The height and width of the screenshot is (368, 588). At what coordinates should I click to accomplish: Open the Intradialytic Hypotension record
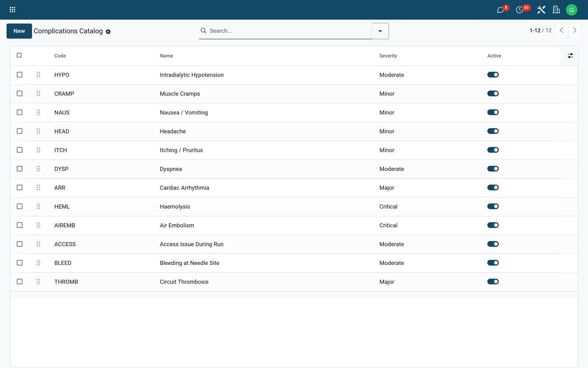pyautogui.click(x=191, y=75)
